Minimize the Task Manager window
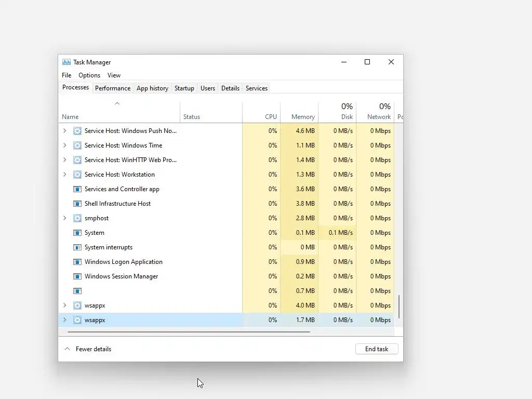Image resolution: width=532 pixels, height=399 pixels. click(344, 62)
